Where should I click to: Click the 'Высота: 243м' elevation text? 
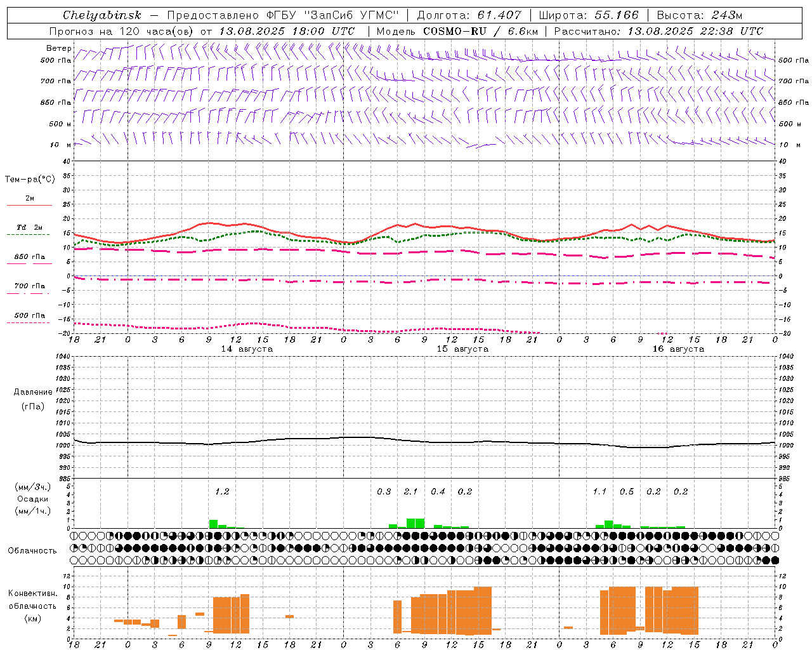click(x=699, y=15)
